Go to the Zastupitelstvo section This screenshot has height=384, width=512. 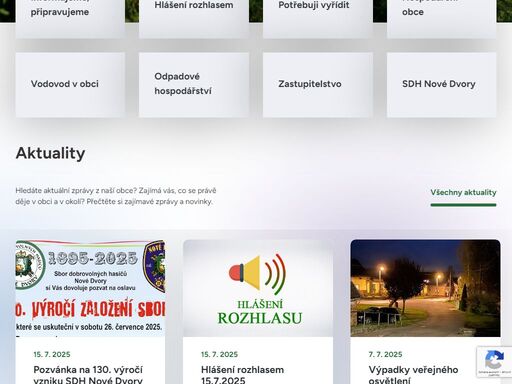[x=318, y=85]
